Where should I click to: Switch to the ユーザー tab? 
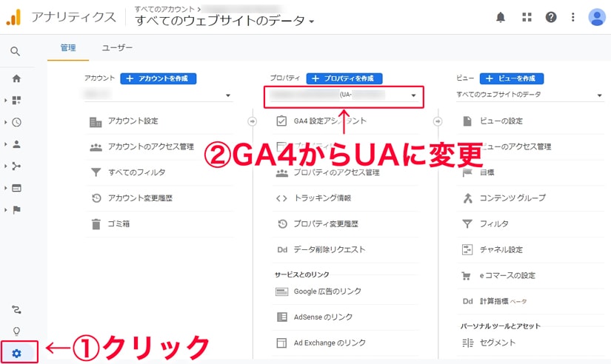(117, 48)
